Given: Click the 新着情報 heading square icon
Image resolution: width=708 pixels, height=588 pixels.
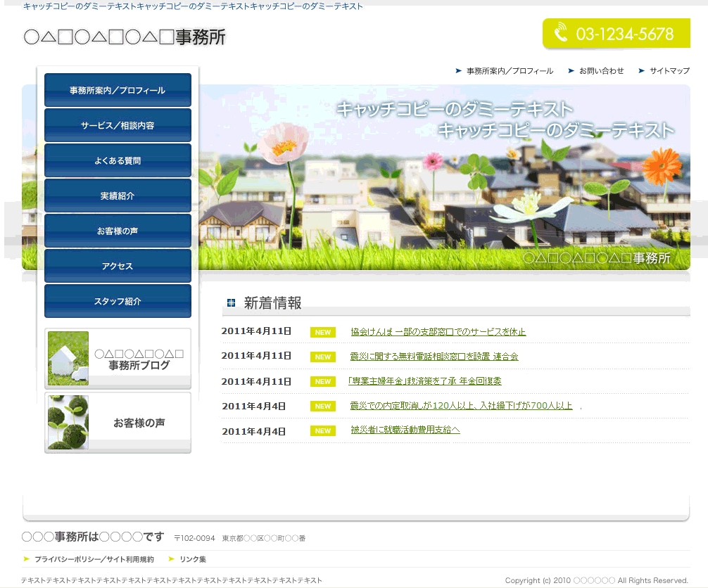Looking at the screenshot, I should 231,303.
